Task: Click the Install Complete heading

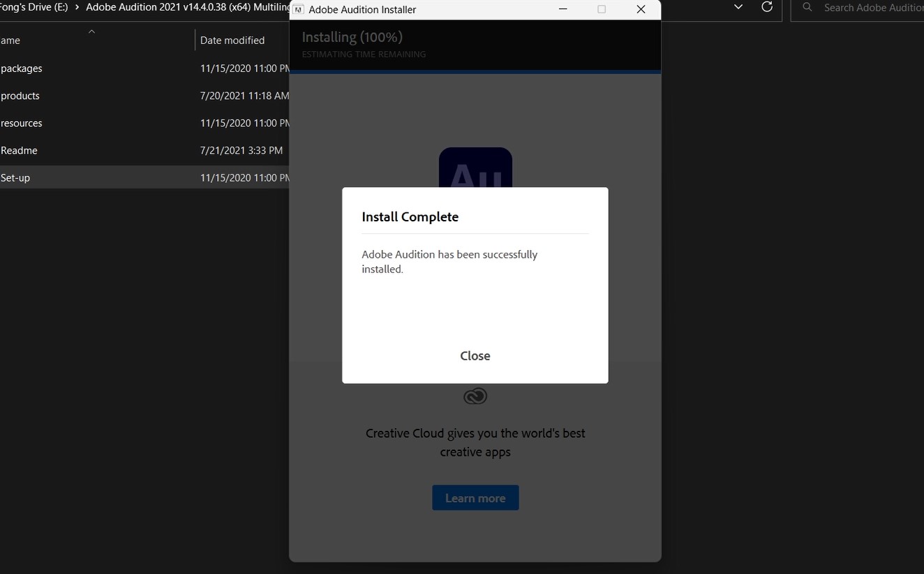Action: tap(410, 216)
